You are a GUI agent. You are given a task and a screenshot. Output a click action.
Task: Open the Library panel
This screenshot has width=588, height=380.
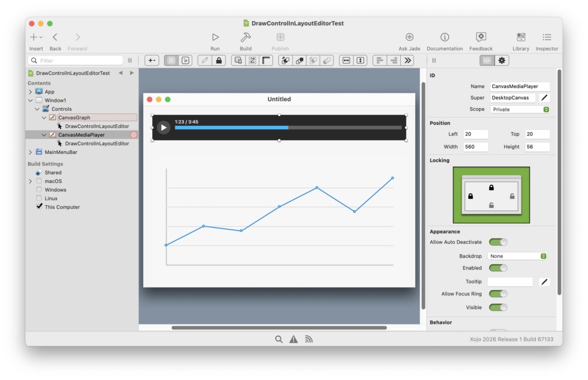[521, 37]
